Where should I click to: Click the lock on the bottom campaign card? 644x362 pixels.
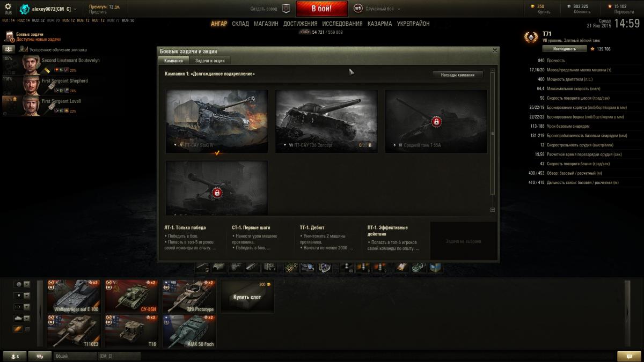217,192
